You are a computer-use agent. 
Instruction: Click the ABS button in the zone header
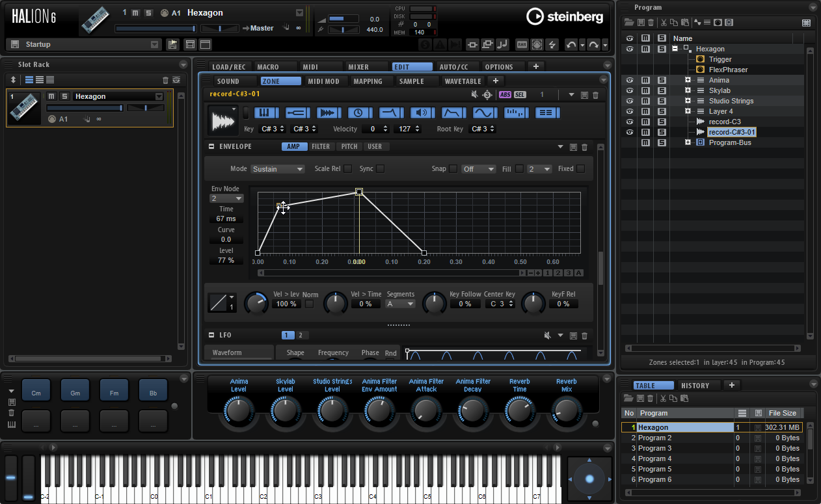pyautogui.click(x=505, y=95)
